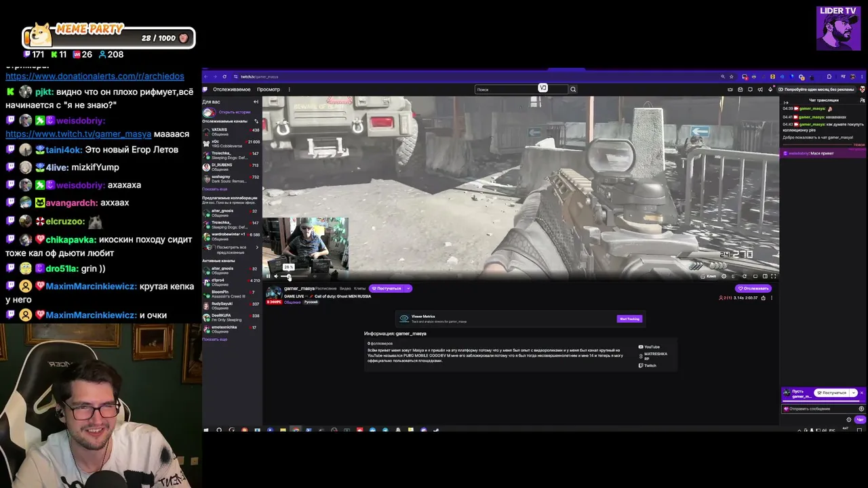This screenshot has height=488, width=868.
Task: Open the Prime loot crown icon
Action: [x=730, y=89]
